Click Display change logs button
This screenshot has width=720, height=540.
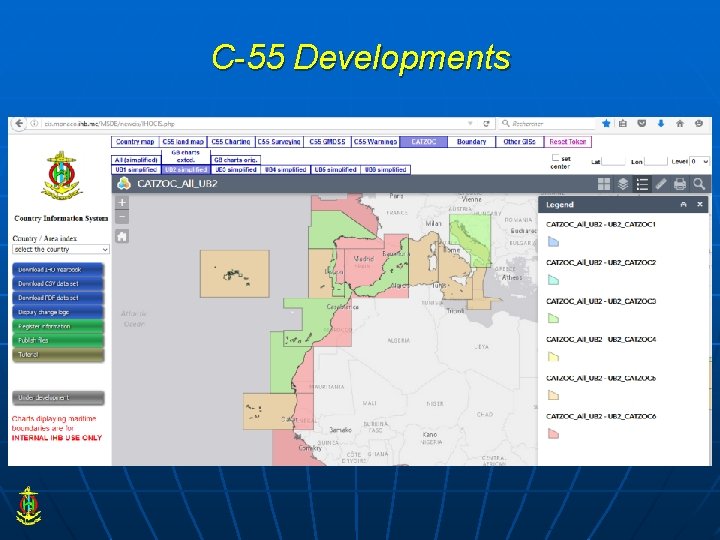click(58, 312)
